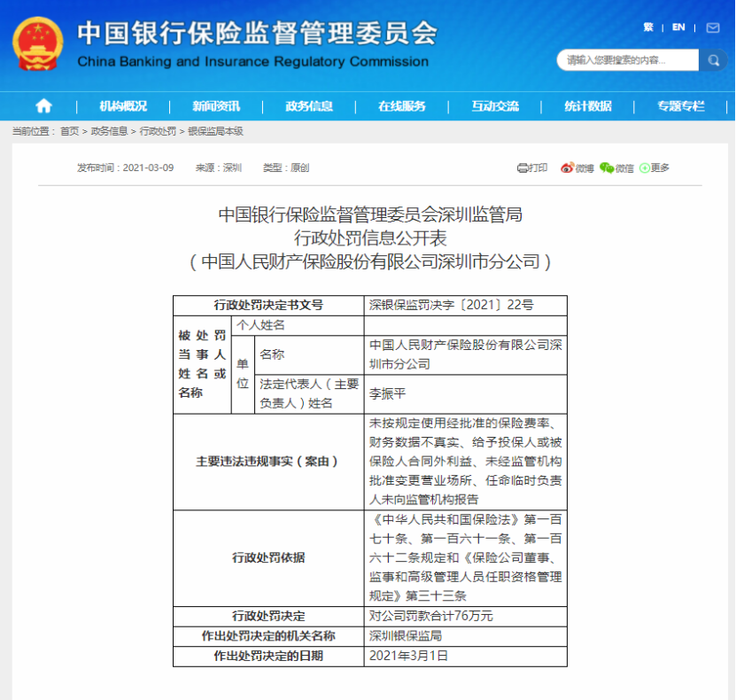Open the email envelope icon
Screen dimensions: 736x700
pos(713,27)
